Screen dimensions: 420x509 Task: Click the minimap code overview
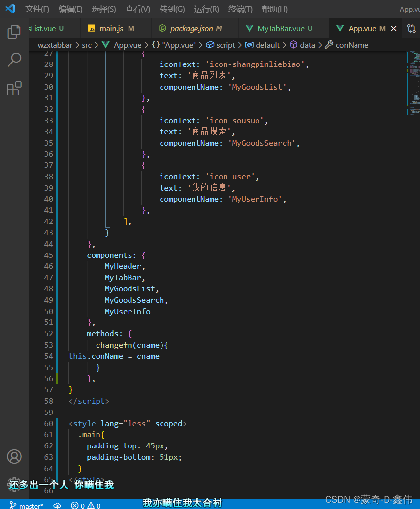pyautogui.click(x=413, y=83)
